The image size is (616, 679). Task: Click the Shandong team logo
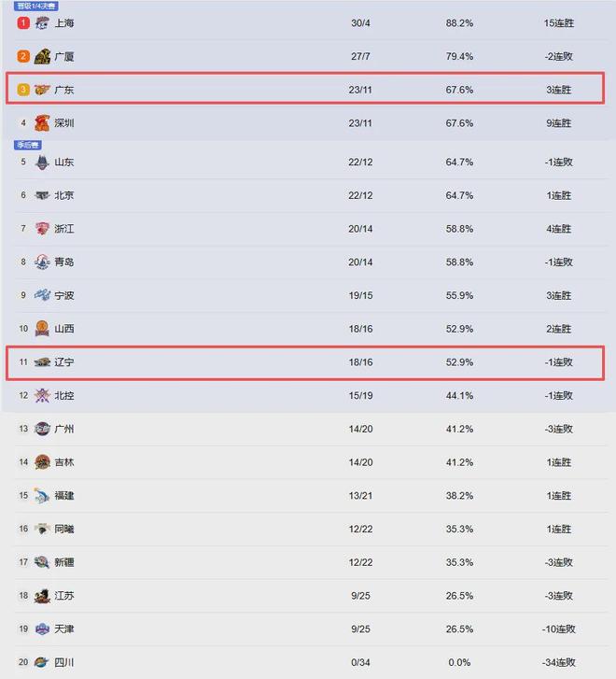42,163
